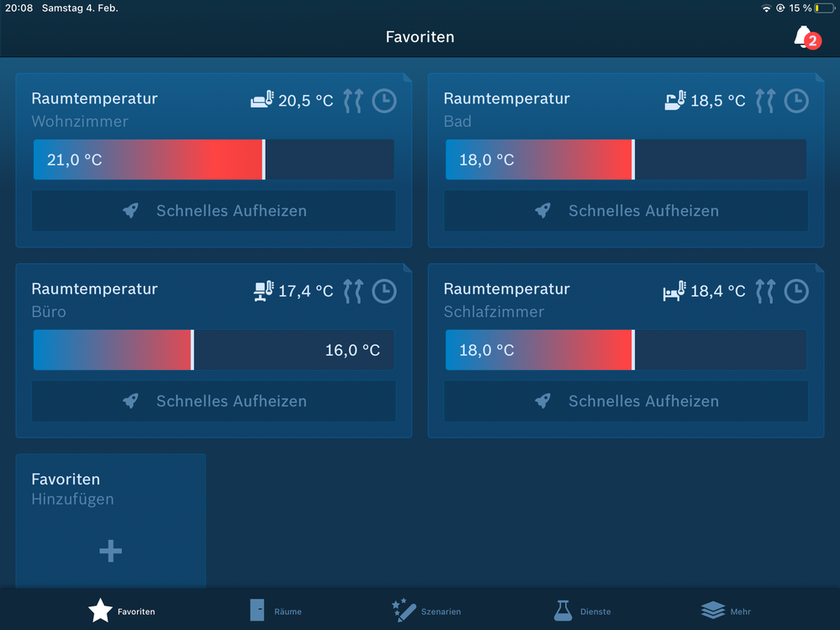Screen dimensions: 840x630
Task: Tap the clock schedule icon for Büro
Action: pyautogui.click(x=384, y=292)
